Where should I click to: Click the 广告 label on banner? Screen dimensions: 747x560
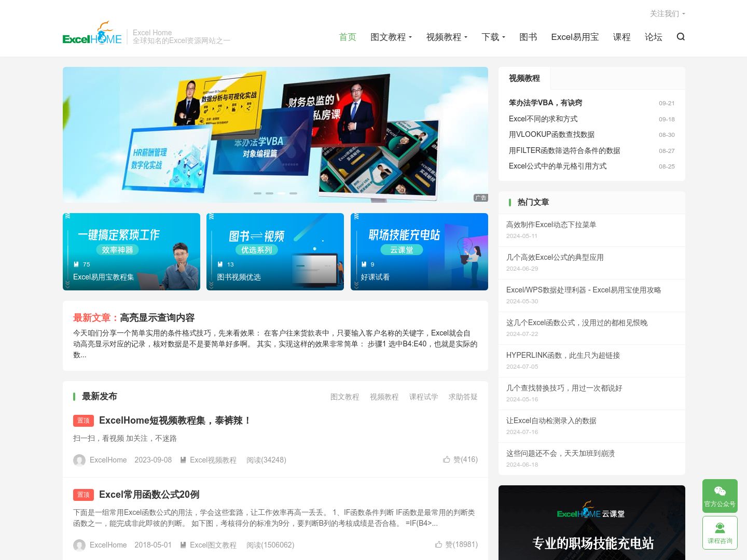tap(480, 198)
